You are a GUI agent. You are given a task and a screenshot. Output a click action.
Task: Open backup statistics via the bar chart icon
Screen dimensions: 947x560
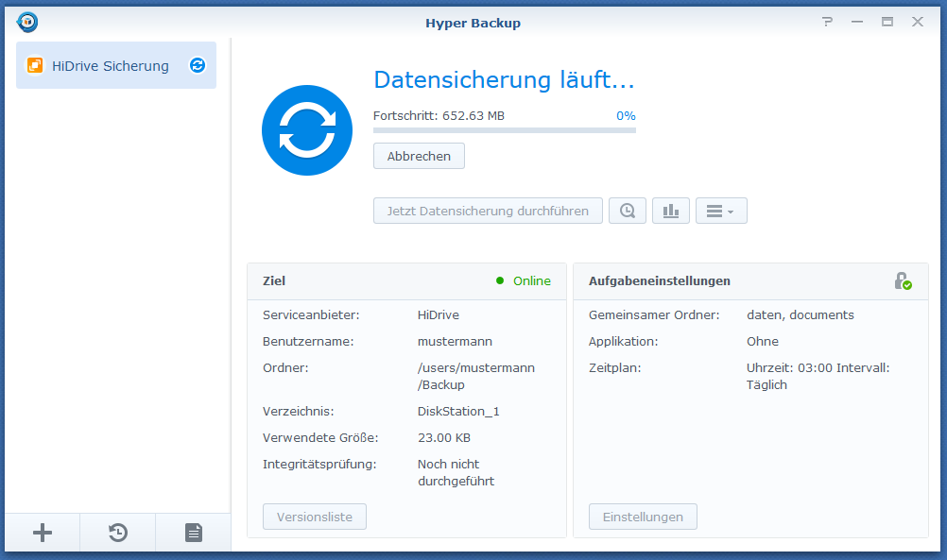(671, 210)
